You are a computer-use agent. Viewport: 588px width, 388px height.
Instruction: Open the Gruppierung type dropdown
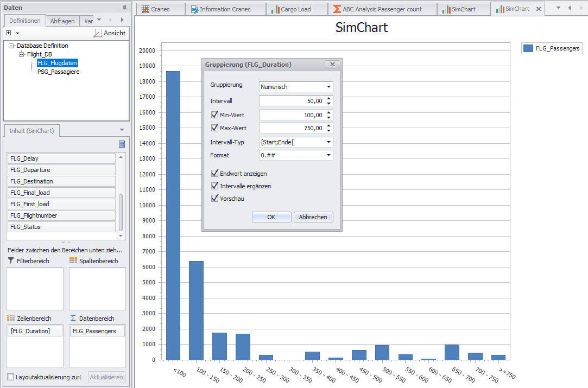(328, 87)
